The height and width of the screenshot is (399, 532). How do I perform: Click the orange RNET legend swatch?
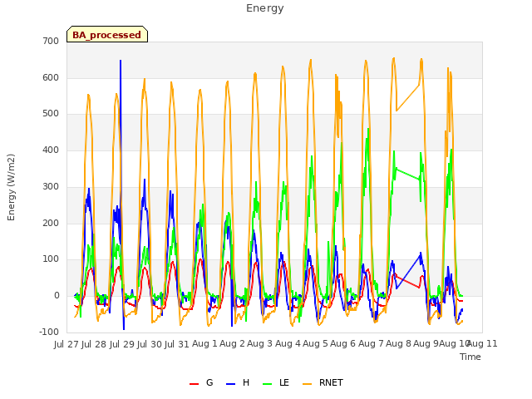(x=307, y=384)
